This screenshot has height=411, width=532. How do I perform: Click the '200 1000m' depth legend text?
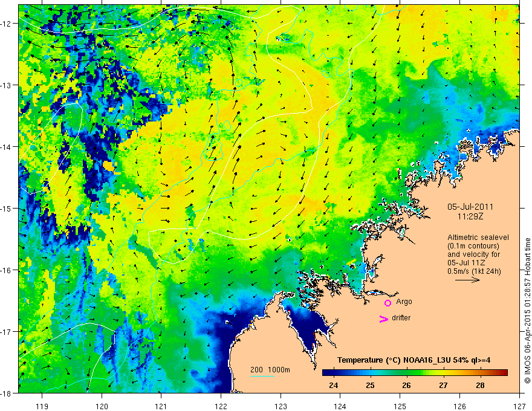pos(270,370)
